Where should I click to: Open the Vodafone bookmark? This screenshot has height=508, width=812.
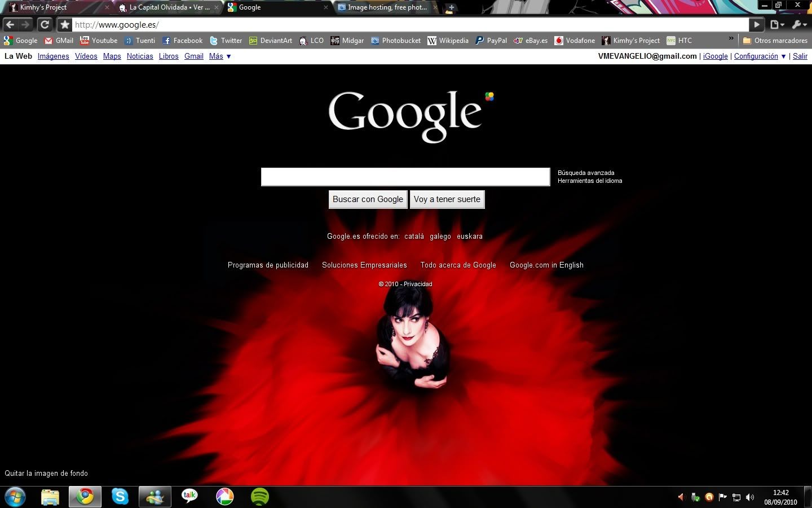click(575, 41)
